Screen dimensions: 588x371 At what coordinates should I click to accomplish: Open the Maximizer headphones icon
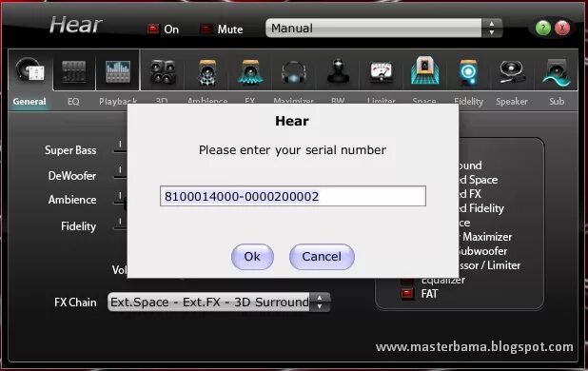pos(294,72)
